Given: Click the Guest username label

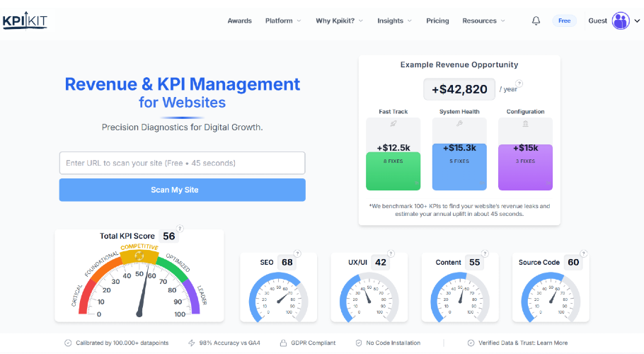Looking at the screenshot, I should (x=597, y=21).
